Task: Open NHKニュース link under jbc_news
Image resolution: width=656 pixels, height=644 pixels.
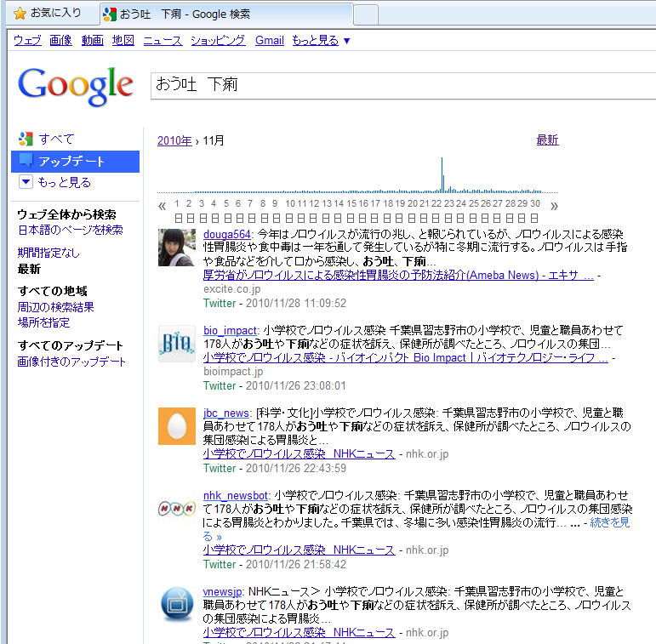Action: click(299, 453)
